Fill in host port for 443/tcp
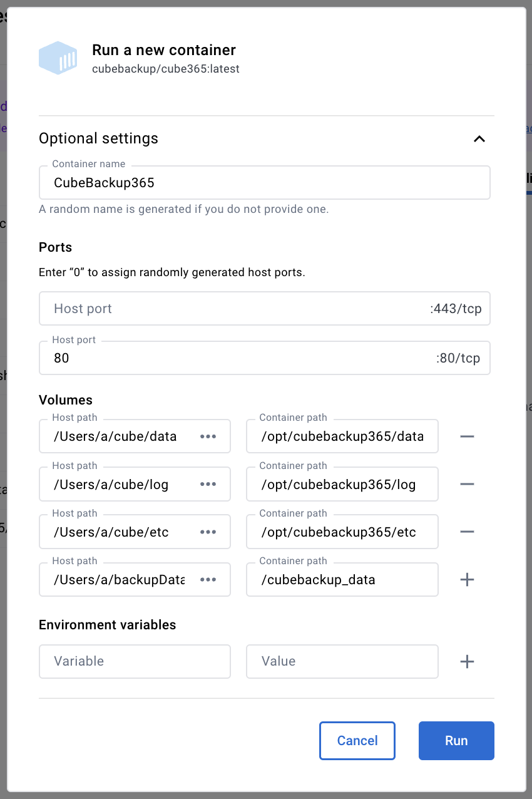 point(264,309)
